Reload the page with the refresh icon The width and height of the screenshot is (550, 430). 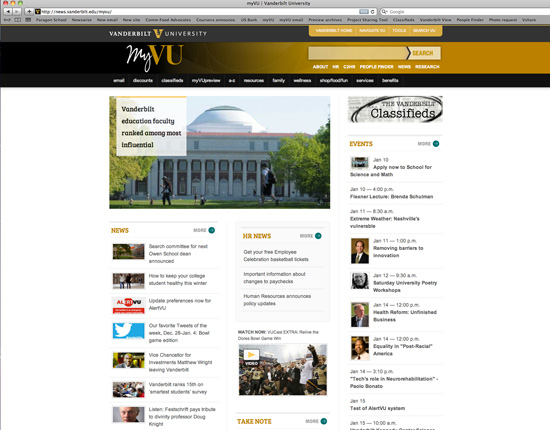tap(373, 12)
